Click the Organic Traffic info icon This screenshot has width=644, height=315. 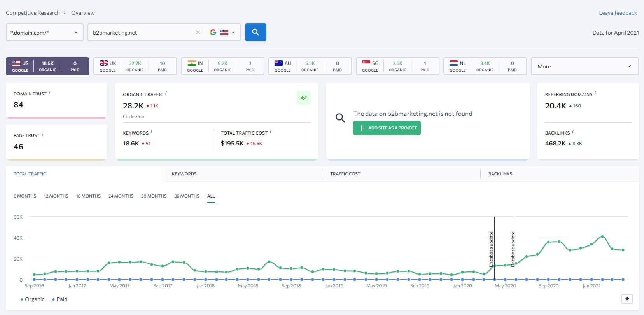[166, 93]
